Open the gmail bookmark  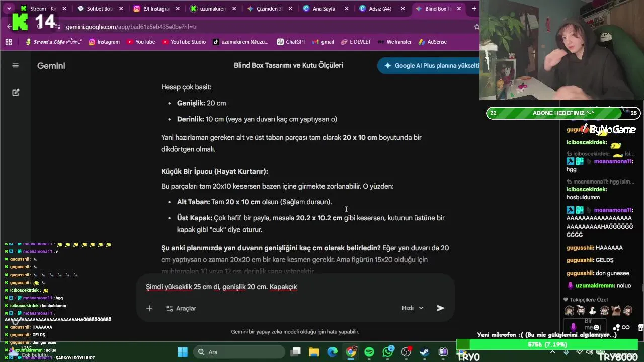click(x=323, y=42)
